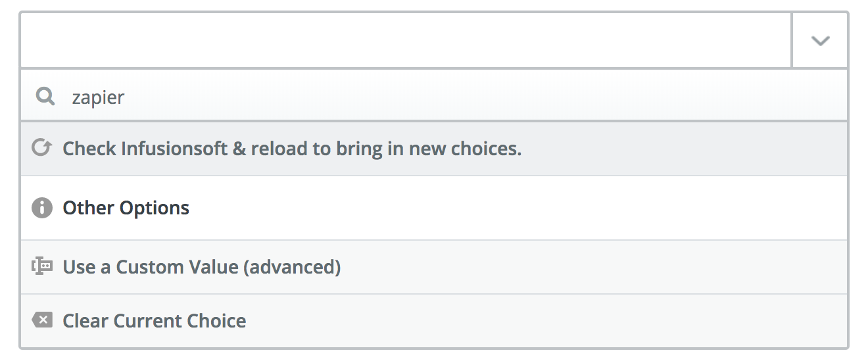Screen dimensions: 868x363
Task: Choose 'Use a Custom Value (advanced)'
Action: (x=434, y=267)
